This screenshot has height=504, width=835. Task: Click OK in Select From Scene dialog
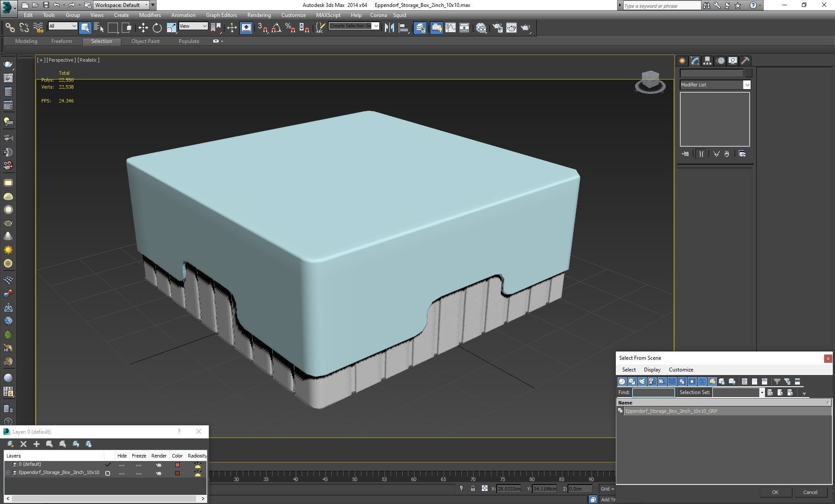pyautogui.click(x=775, y=492)
